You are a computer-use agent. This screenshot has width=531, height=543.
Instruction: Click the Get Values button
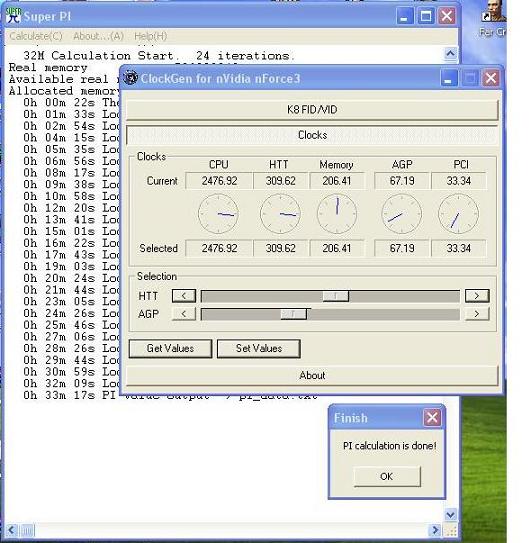pyautogui.click(x=170, y=348)
